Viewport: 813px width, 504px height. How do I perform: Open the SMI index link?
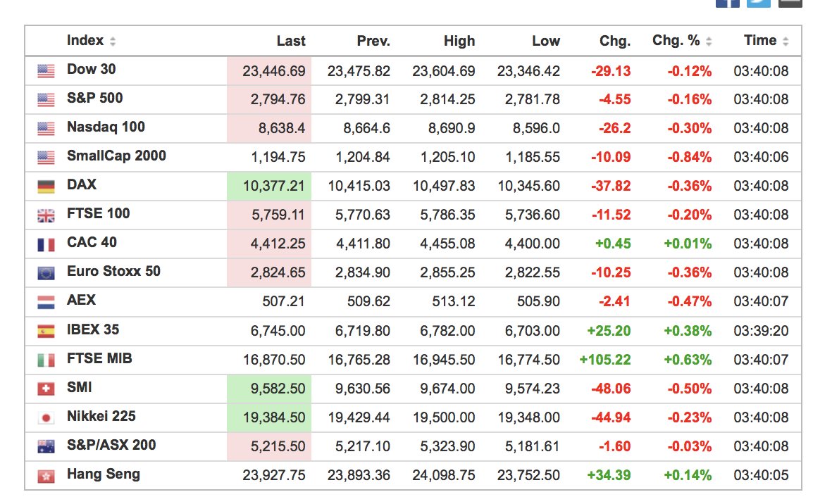[x=80, y=387]
